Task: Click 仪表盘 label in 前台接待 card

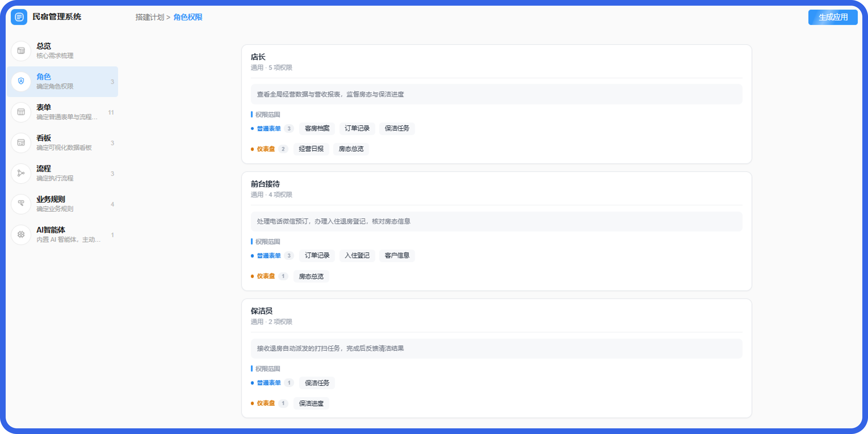Action: pyautogui.click(x=265, y=276)
